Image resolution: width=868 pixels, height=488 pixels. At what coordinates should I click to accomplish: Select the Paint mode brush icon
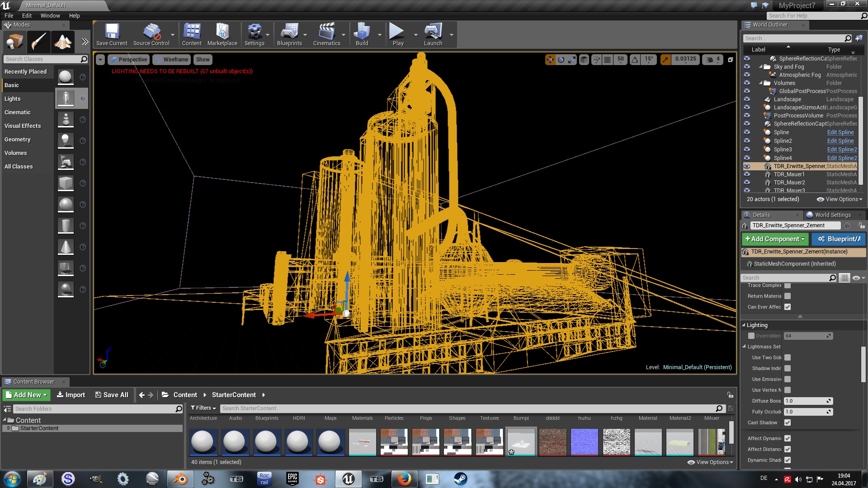point(38,42)
